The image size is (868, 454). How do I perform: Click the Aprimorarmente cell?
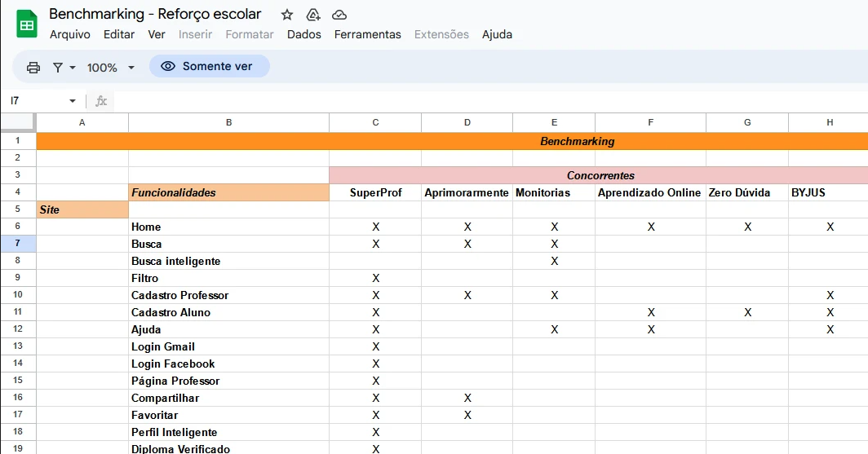click(x=467, y=192)
